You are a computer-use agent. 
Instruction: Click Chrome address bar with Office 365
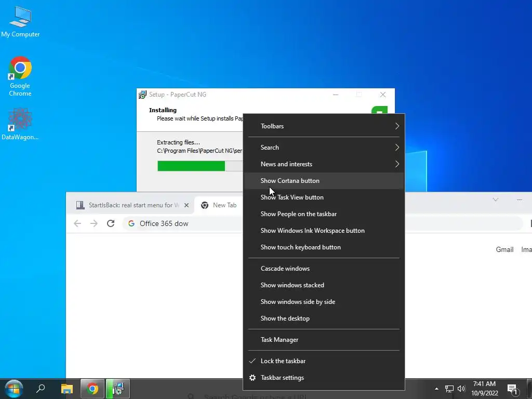click(183, 223)
